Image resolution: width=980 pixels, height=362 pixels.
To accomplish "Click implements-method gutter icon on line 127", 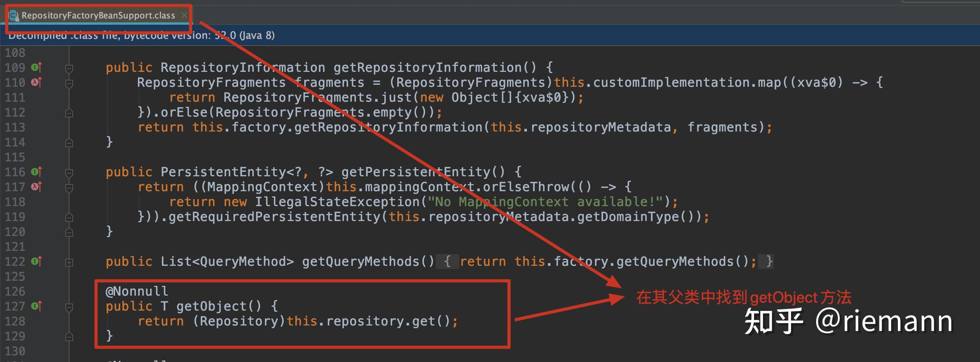I will (36, 306).
